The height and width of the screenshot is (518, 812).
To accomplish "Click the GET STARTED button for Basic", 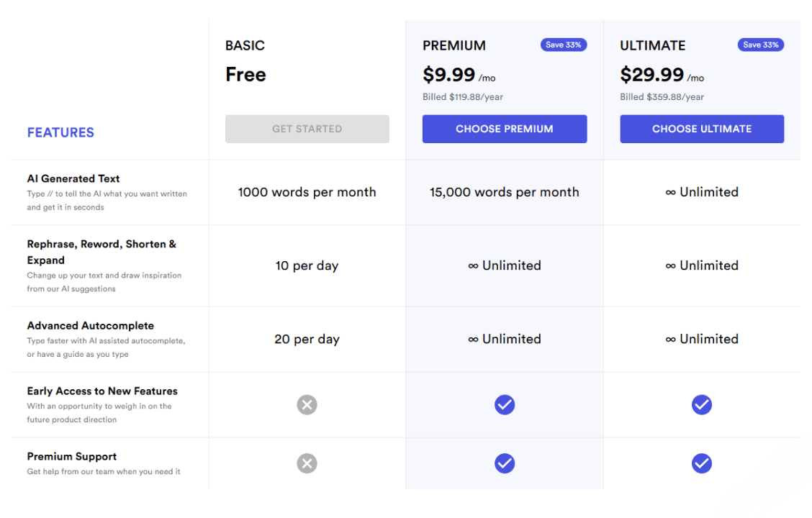I will pyautogui.click(x=307, y=129).
